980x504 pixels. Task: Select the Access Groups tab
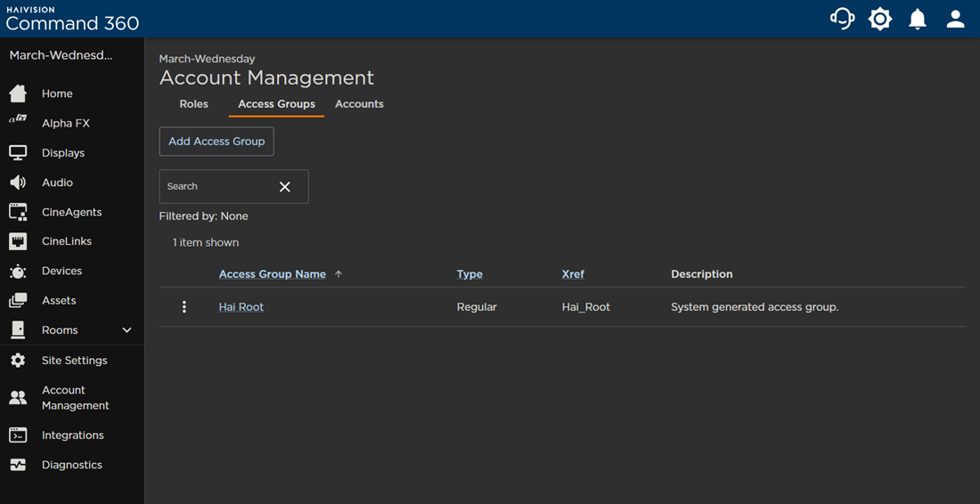[276, 104]
